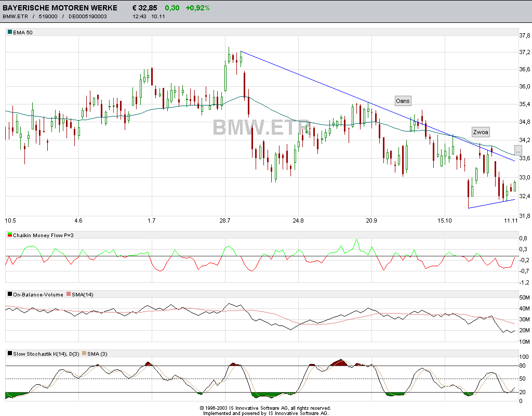Image resolution: width=532 pixels, height=416 pixels.
Task: Click the volume axis value '40M'
Action: [x=525, y=309]
